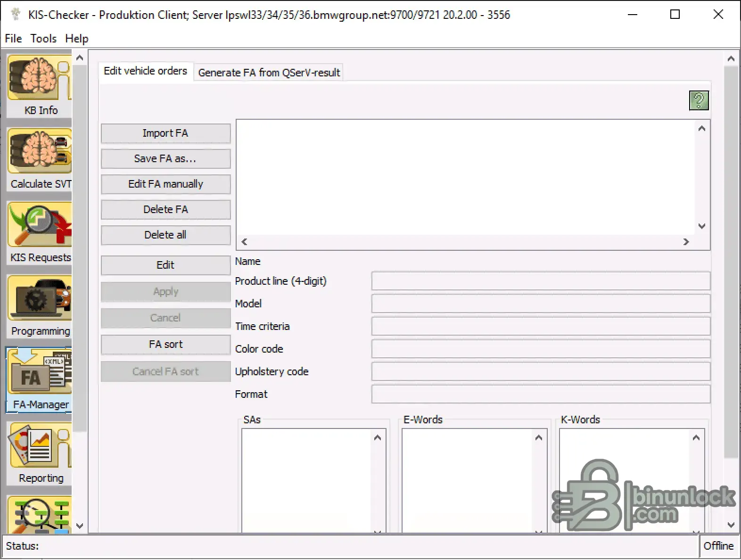Click the Time criteria input field

(541, 326)
